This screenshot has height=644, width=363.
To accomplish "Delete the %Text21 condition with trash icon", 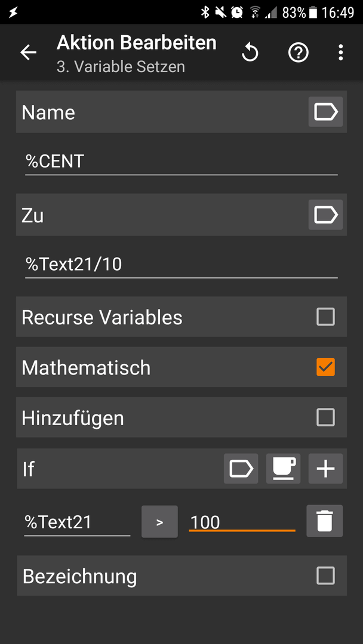I will click(324, 521).
